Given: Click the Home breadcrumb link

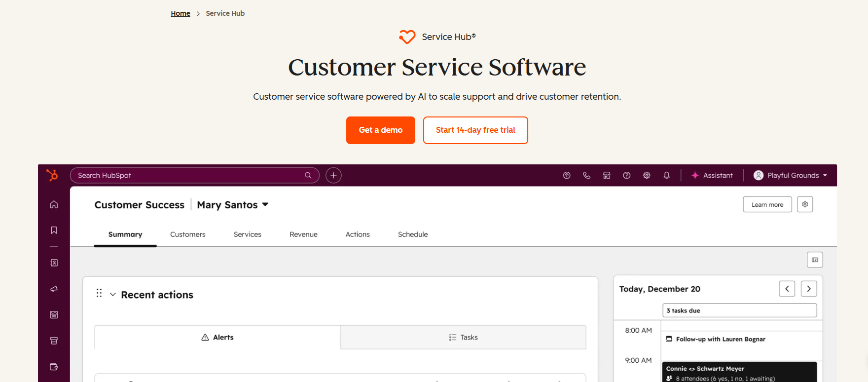Looking at the screenshot, I should 181,13.
